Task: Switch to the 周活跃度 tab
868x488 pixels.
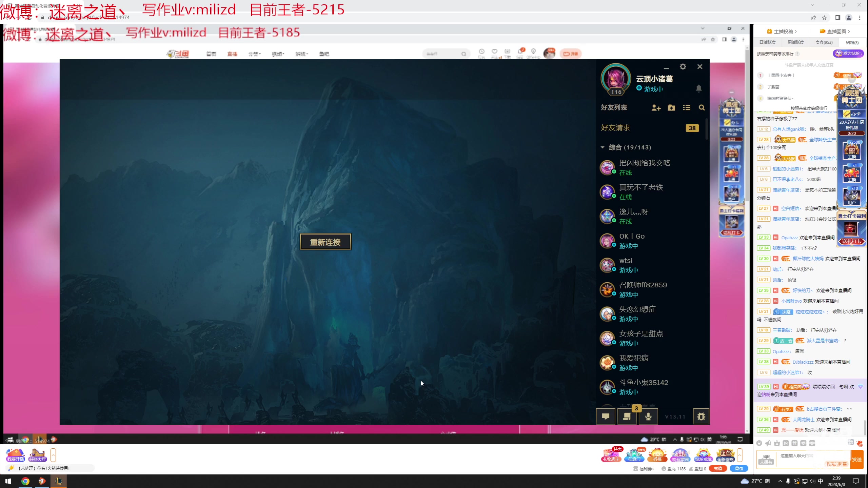Action: tap(795, 42)
